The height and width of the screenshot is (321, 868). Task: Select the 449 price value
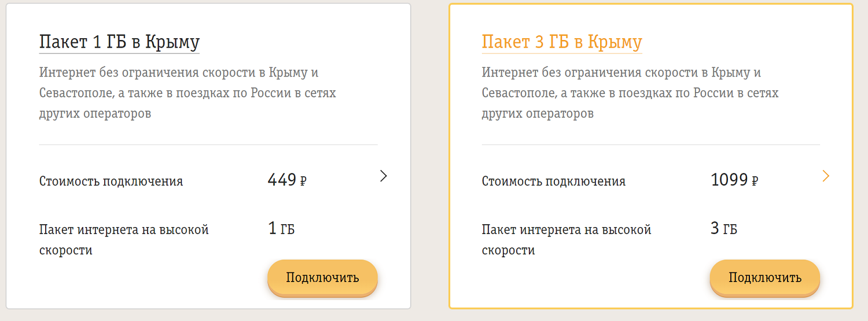282,180
